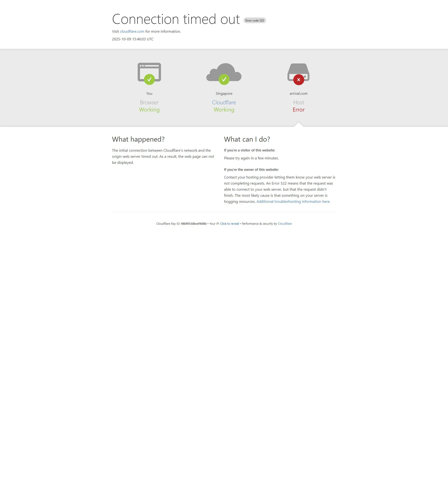Click the What can I do? heading
This screenshot has width=448, height=504.
247,139
